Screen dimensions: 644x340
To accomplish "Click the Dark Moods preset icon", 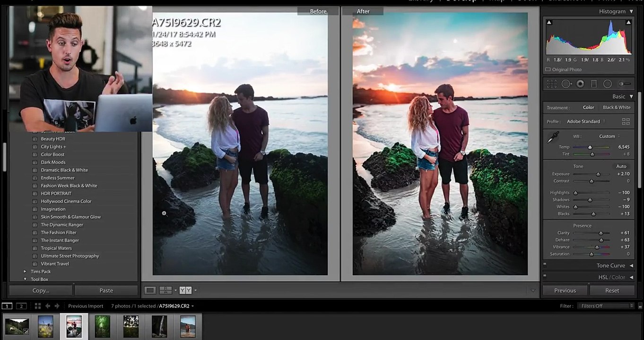I will tap(35, 162).
